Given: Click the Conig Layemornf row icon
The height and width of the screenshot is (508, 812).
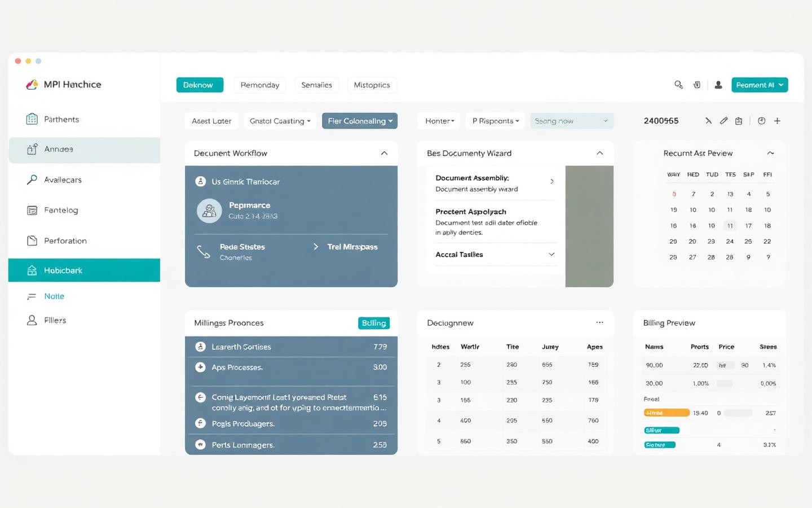Looking at the screenshot, I should click(200, 397).
